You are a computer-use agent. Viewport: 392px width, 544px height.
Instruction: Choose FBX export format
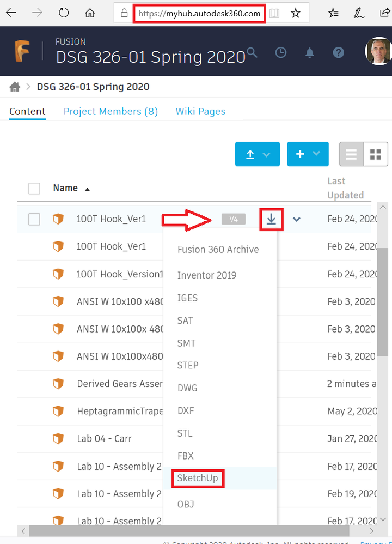(x=186, y=456)
